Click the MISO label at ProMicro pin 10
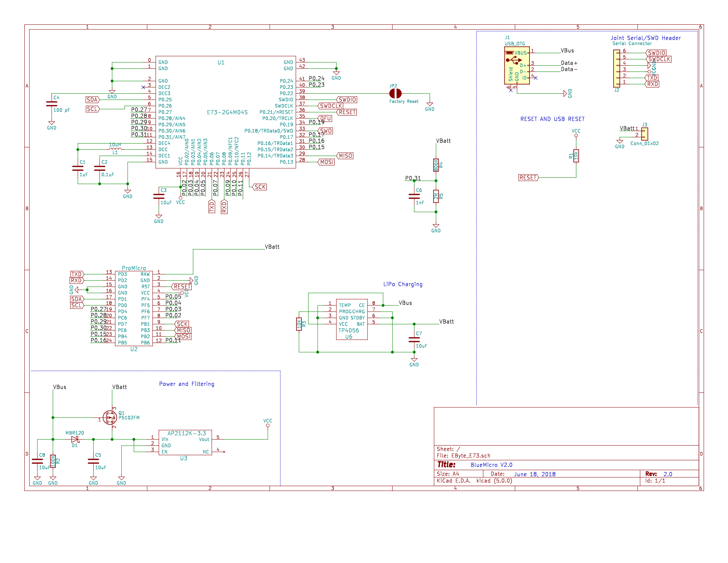Screen dimensions: 728x563 point(183,330)
